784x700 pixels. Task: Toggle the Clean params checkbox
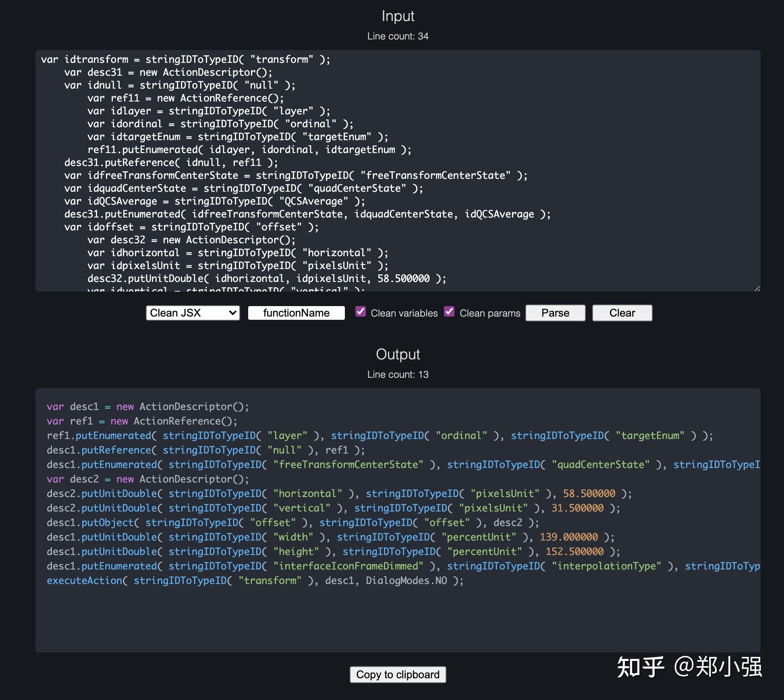(x=449, y=312)
